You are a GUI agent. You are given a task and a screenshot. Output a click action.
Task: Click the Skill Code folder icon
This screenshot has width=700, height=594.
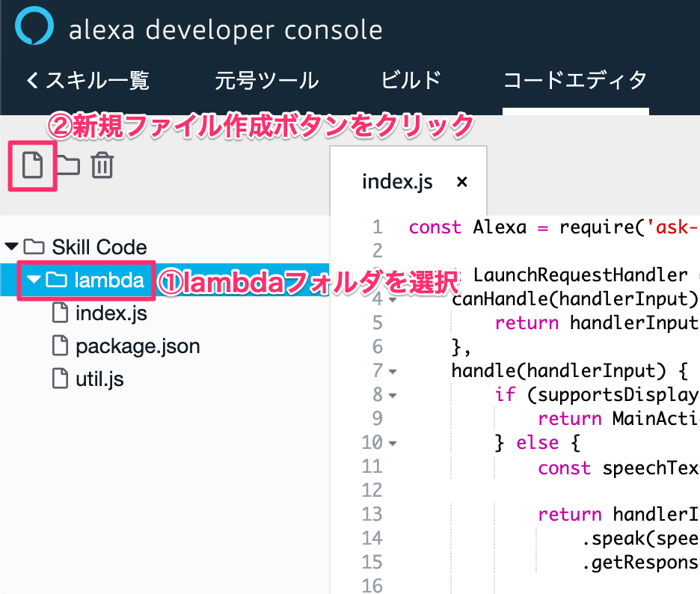34,247
